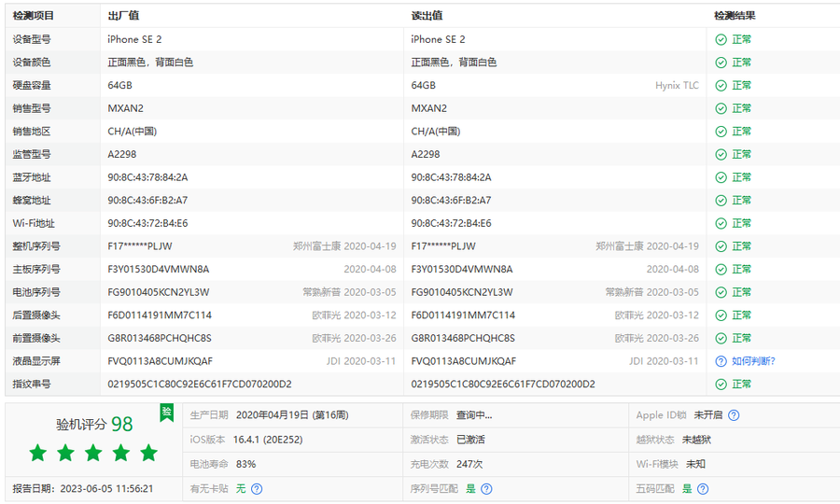Viewport: 840px width, 504px height.
Task: Open the help icon next to Apple ID锁
Action: (x=734, y=415)
